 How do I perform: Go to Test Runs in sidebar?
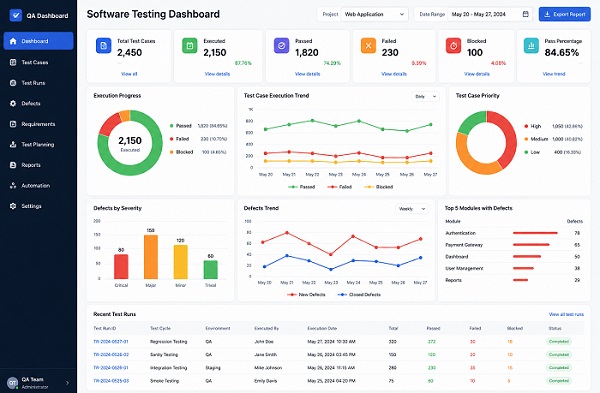pyautogui.click(x=38, y=83)
